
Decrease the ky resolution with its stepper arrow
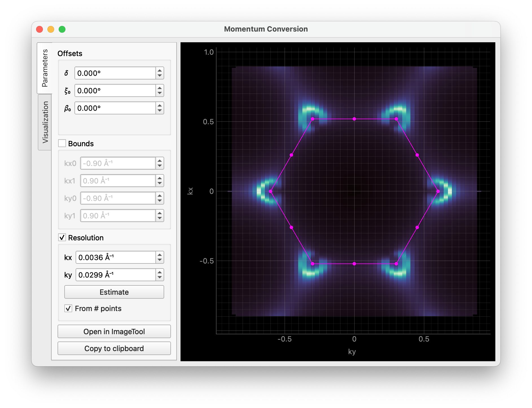point(159,277)
